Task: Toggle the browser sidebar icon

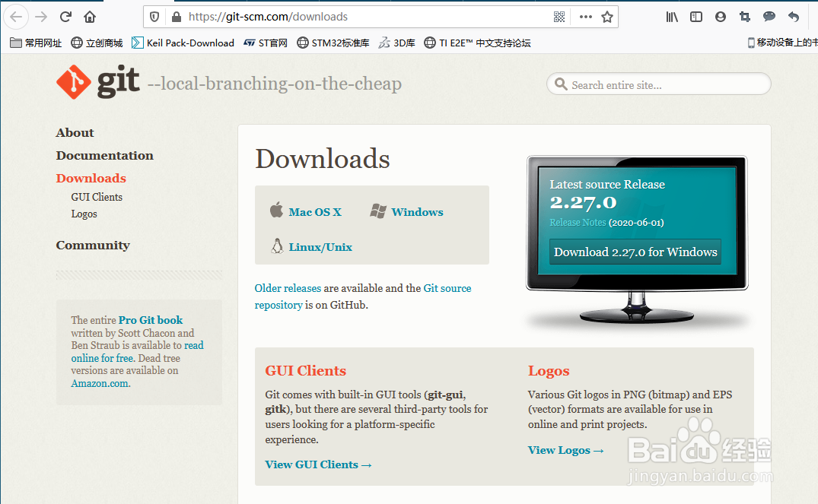Action: click(696, 17)
